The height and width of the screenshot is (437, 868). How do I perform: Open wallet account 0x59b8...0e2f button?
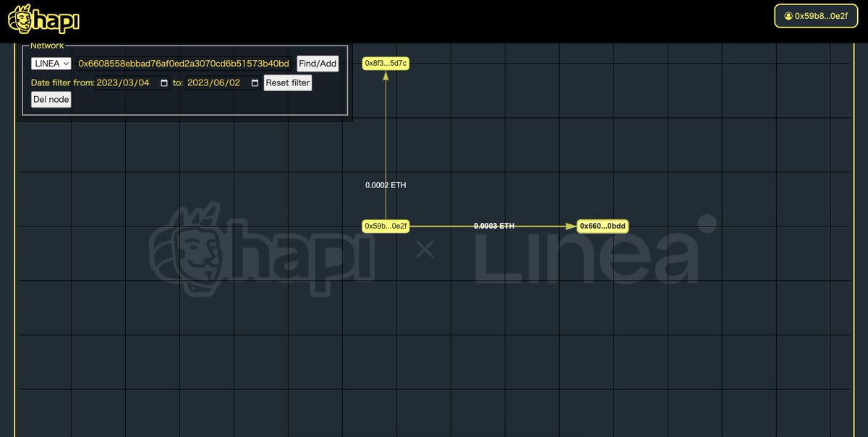(817, 15)
